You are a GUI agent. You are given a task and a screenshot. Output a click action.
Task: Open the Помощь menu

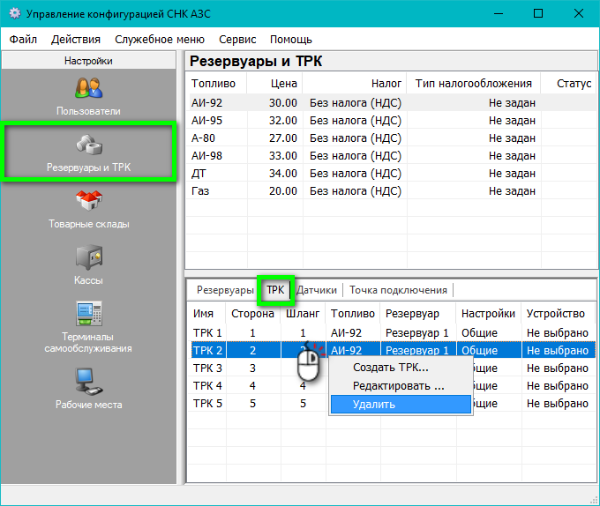(x=291, y=39)
